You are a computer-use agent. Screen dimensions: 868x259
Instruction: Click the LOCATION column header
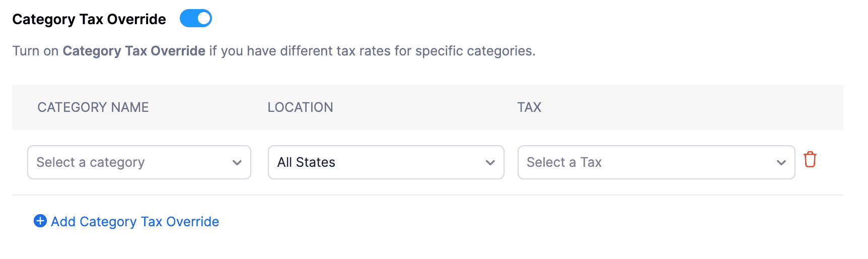(x=300, y=107)
